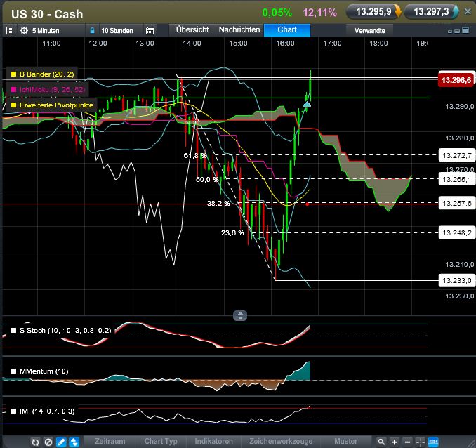
Task: Open the Verwandte tab
Action: point(369,31)
